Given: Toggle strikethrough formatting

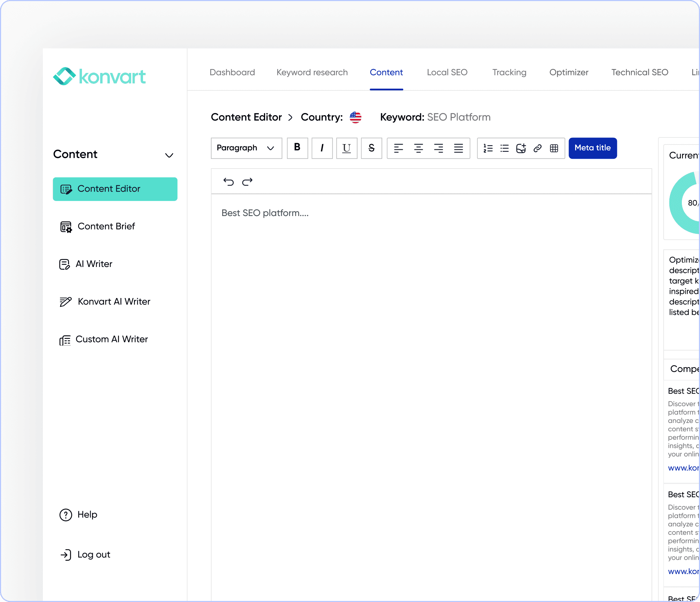Looking at the screenshot, I should (x=371, y=148).
